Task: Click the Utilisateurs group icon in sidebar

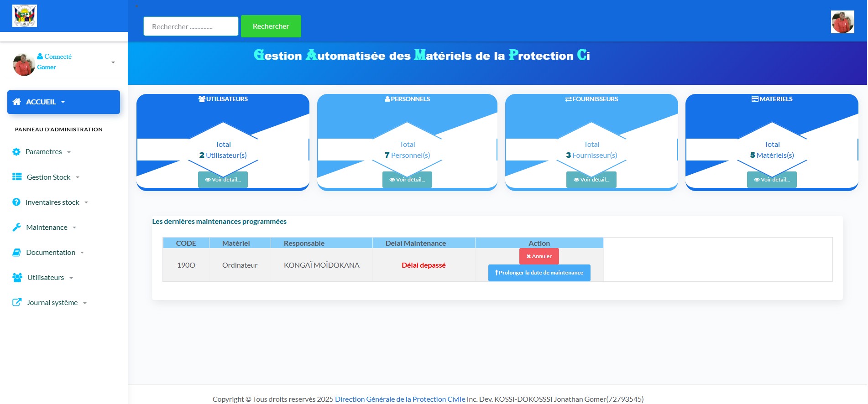Action: (17, 277)
